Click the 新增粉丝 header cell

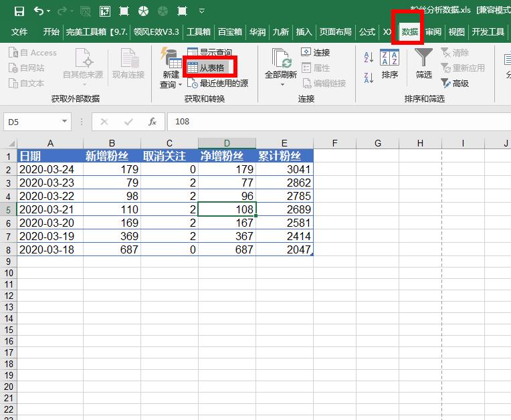click(112, 156)
